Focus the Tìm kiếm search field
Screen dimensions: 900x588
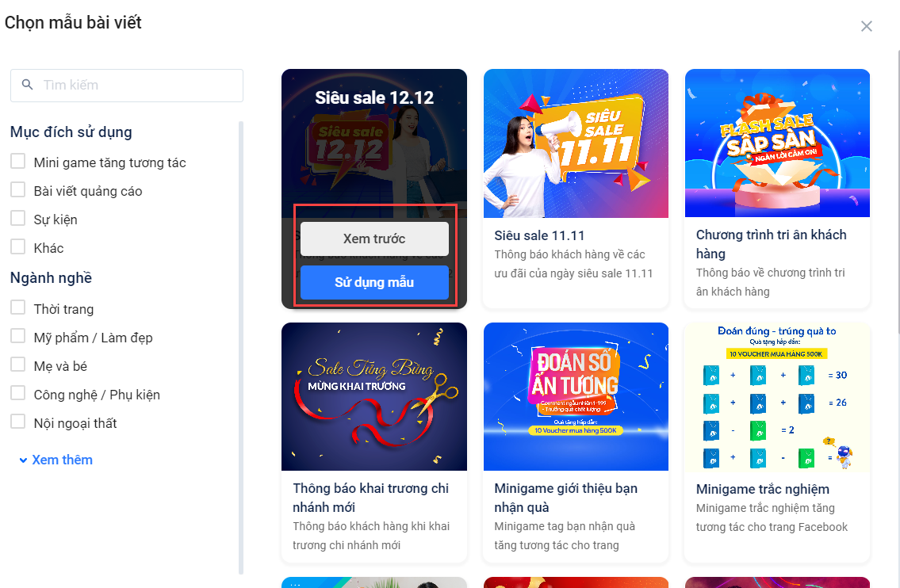pos(127,86)
